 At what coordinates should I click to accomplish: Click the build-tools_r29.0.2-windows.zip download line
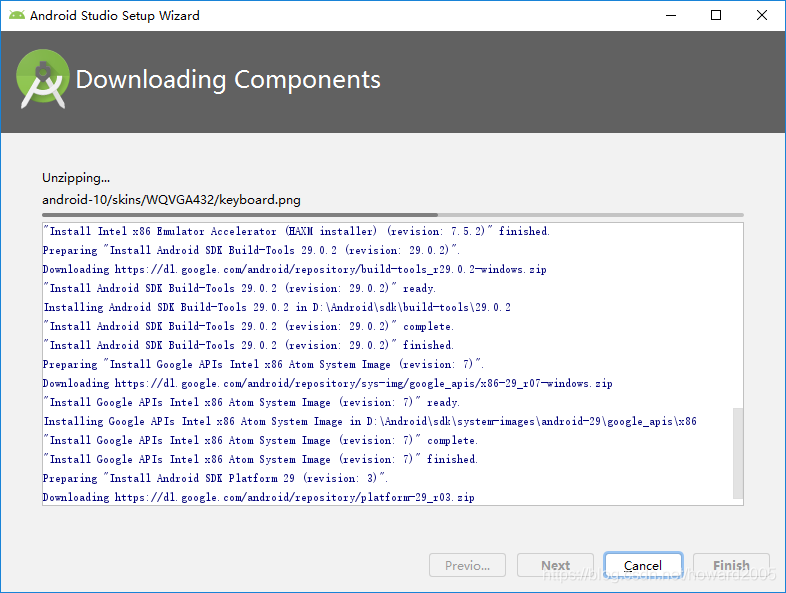pyautogui.click(x=295, y=269)
